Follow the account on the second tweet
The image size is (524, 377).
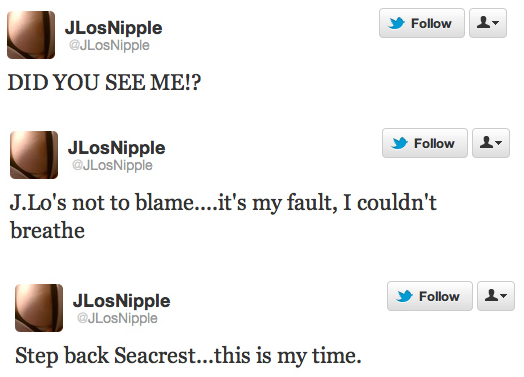(x=425, y=143)
